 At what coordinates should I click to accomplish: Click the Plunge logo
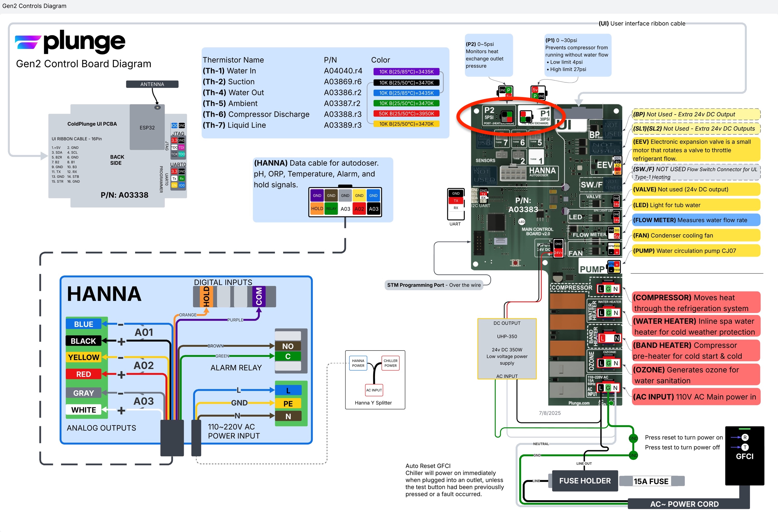click(x=70, y=42)
